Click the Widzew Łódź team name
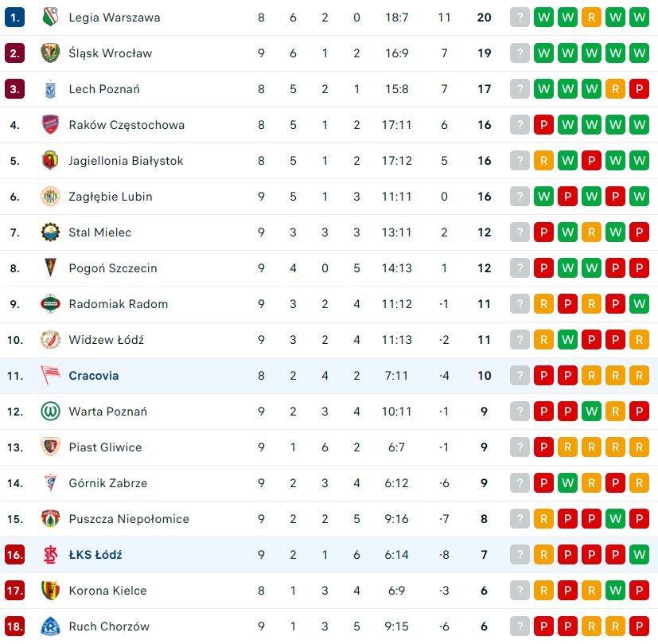The height and width of the screenshot is (644, 658). click(x=106, y=340)
